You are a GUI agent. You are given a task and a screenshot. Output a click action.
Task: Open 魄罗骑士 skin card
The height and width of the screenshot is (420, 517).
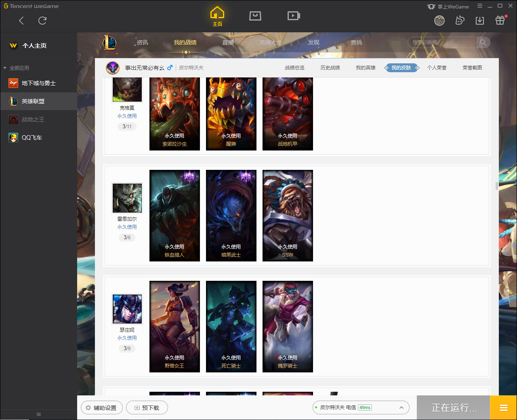(288, 326)
